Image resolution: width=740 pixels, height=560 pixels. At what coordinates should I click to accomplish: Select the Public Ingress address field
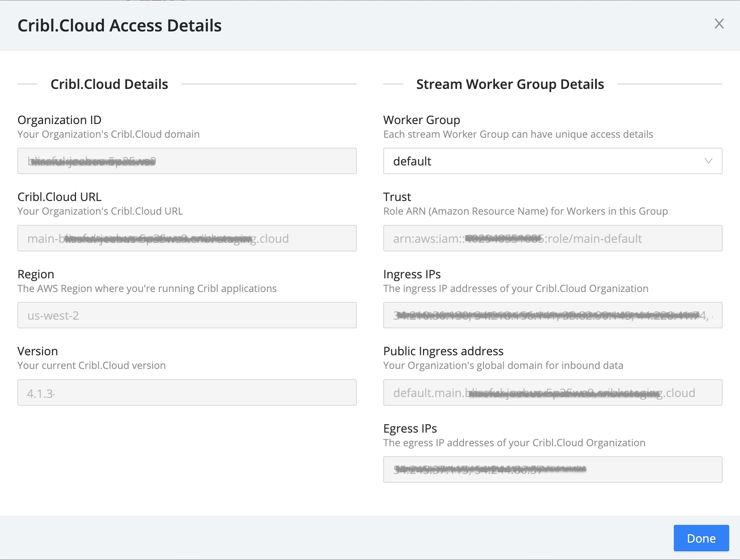(553, 392)
